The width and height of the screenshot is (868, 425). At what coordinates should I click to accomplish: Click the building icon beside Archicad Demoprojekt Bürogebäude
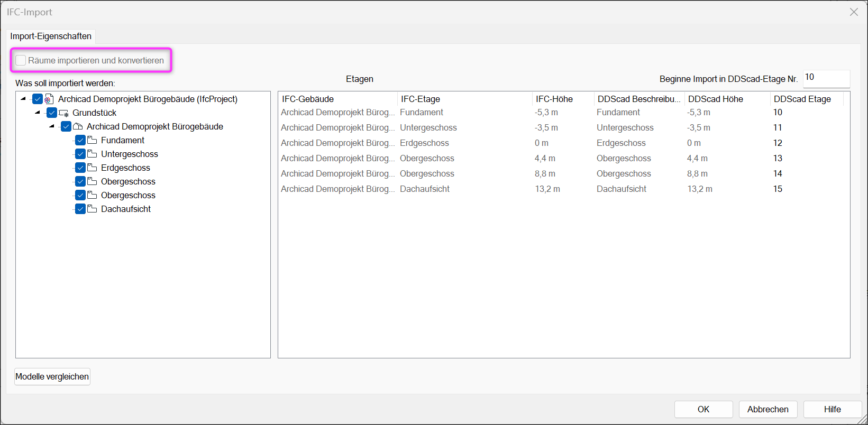(x=78, y=126)
